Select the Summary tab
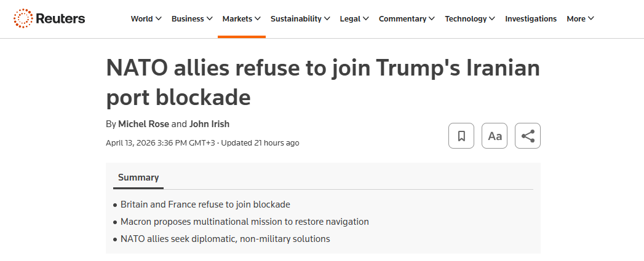This screenshot has height=261, width=644. (x=138, y=177)
